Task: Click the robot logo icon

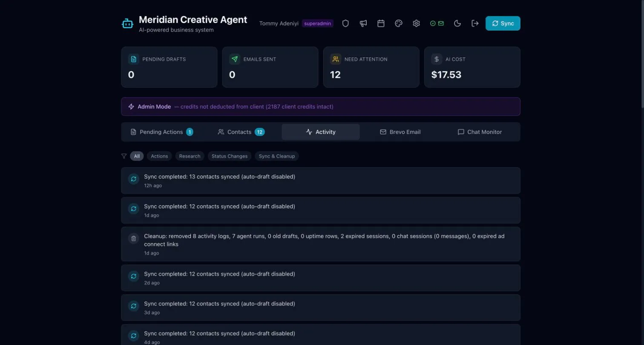Action: pyautogui.click(x=128, y=23)
